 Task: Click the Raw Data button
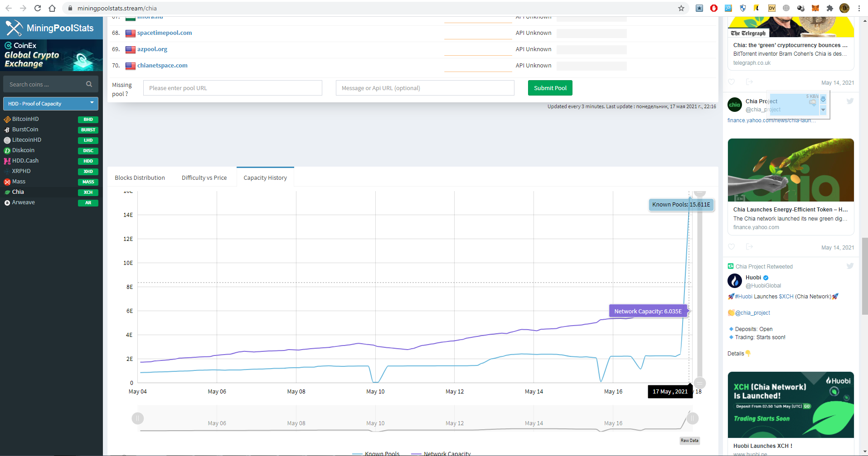tap(689, 440)
